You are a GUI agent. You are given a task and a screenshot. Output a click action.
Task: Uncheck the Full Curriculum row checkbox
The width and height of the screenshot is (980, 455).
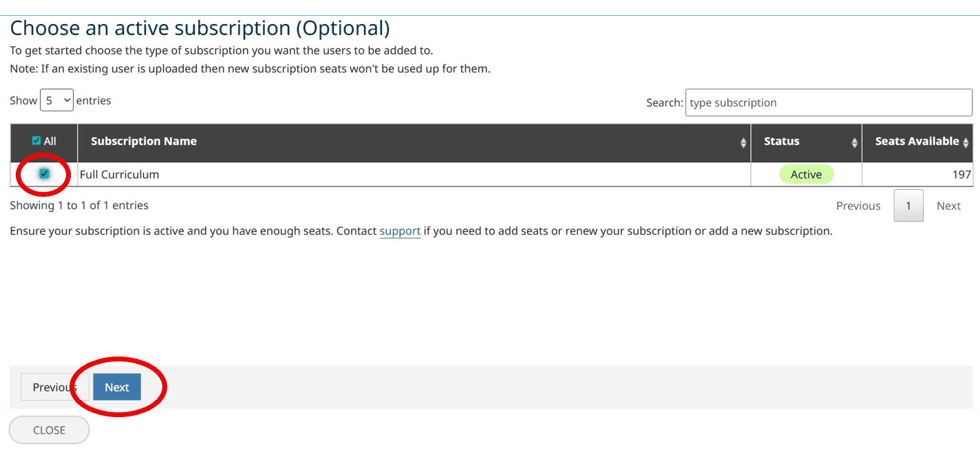click(x=44, y=173)
